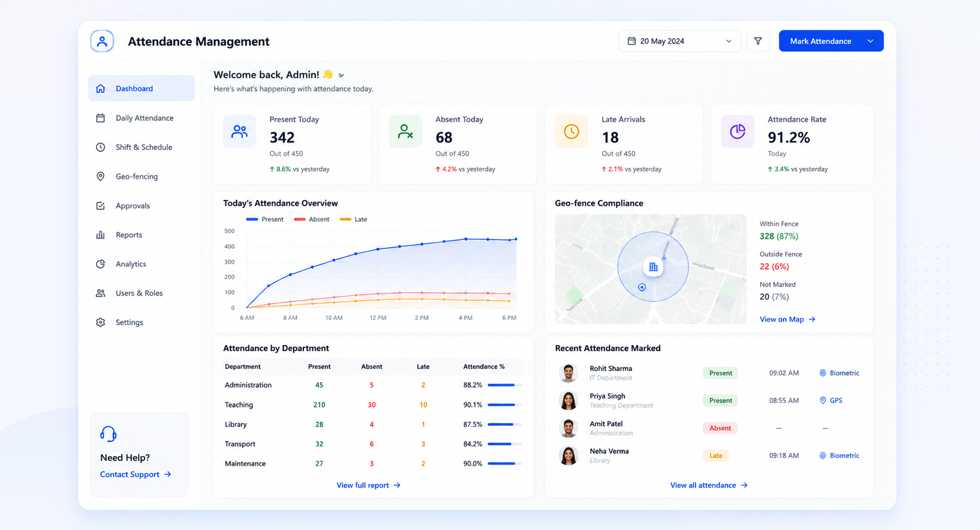
Task: Click the headset support icon
Action: (108, 434)
